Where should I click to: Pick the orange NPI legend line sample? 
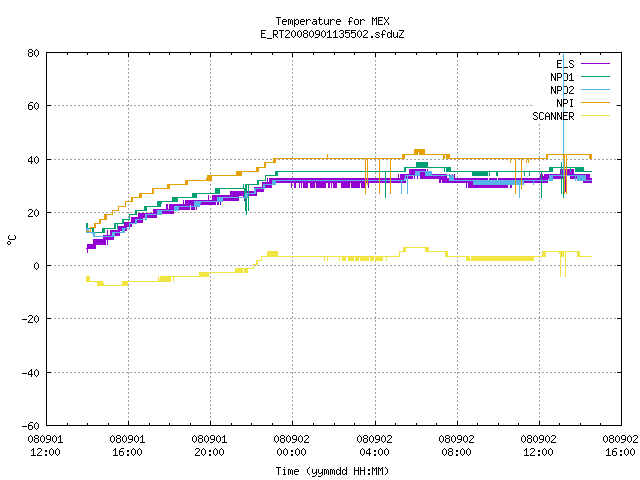pos(595,103)
